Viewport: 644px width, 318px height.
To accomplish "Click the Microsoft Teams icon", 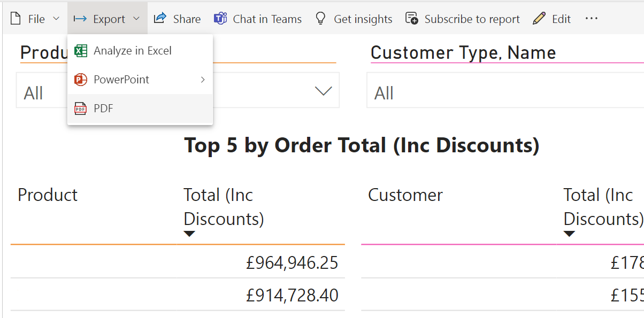I will pos(220,19).
